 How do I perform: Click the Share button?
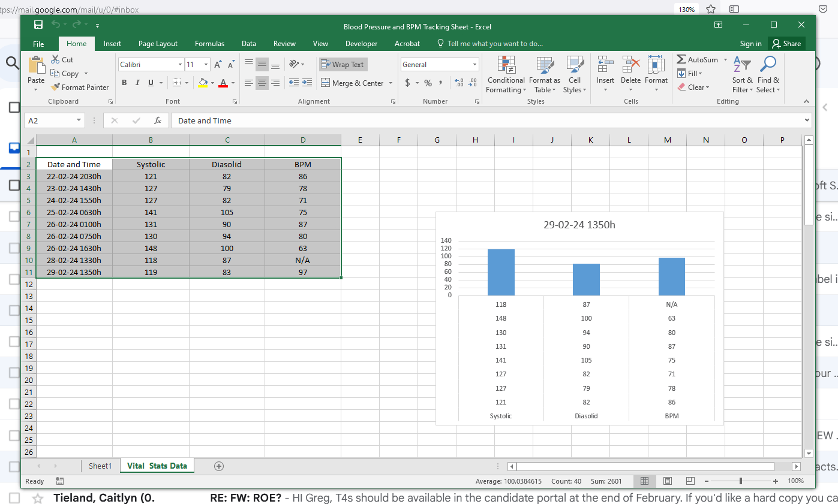786,44
